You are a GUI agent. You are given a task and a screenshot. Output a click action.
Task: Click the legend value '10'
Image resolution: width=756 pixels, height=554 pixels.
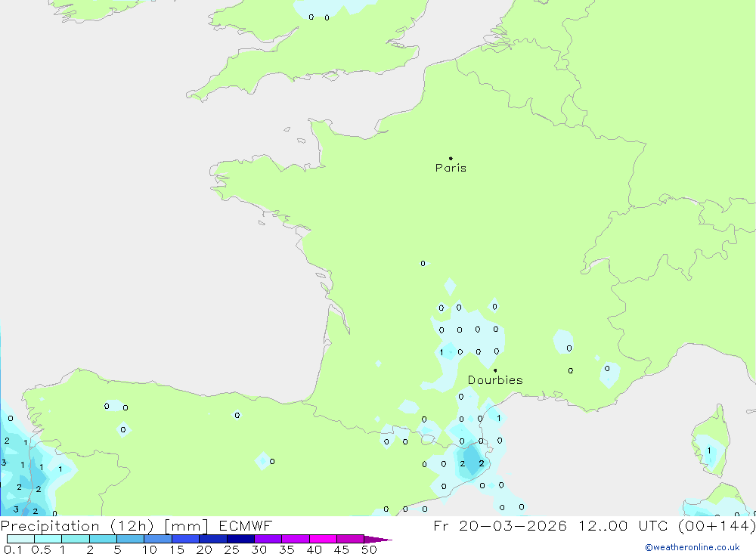tap(150, 549)
